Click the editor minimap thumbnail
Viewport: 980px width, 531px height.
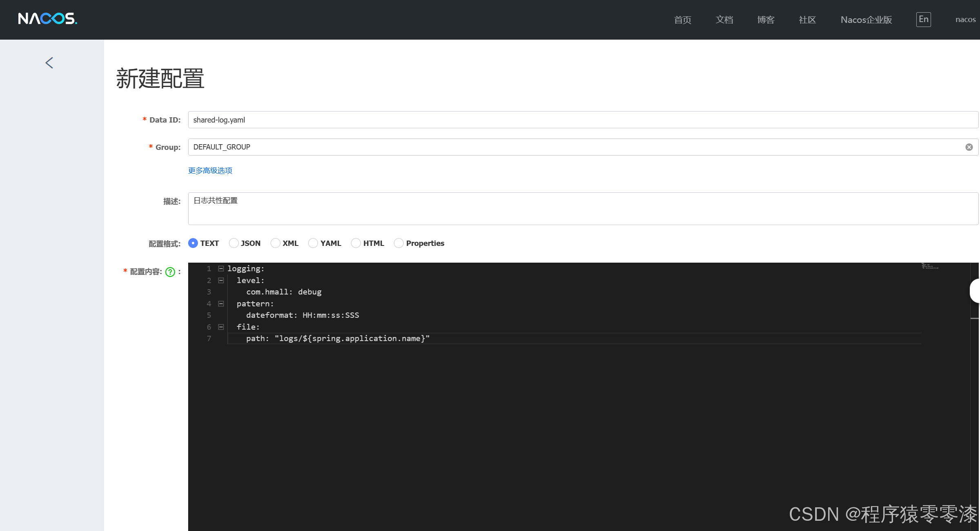929,266
